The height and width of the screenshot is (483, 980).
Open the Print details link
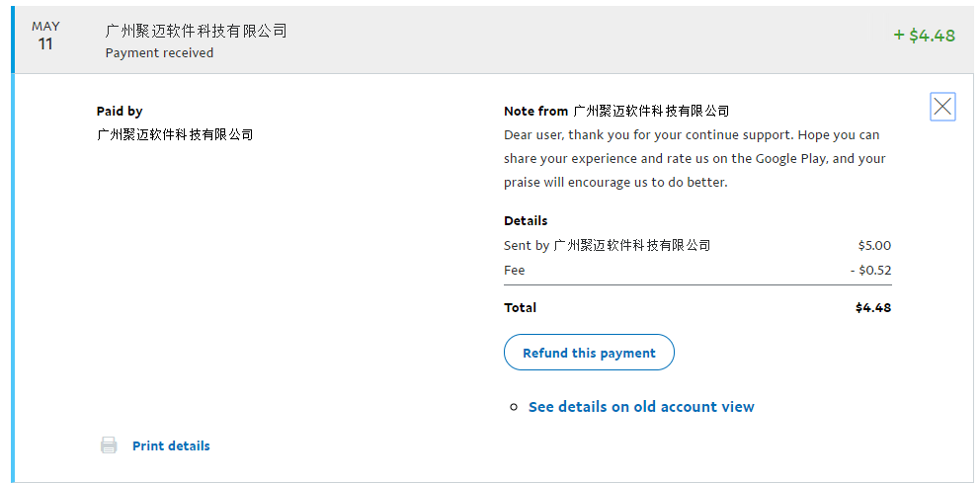click(171, 445)
